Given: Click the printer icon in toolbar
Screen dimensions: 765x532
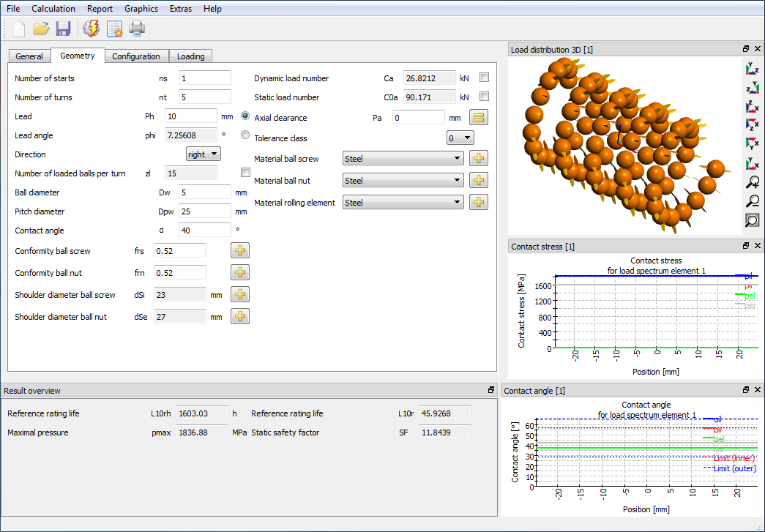Looking at the screenshot, I should click(137, 29).
